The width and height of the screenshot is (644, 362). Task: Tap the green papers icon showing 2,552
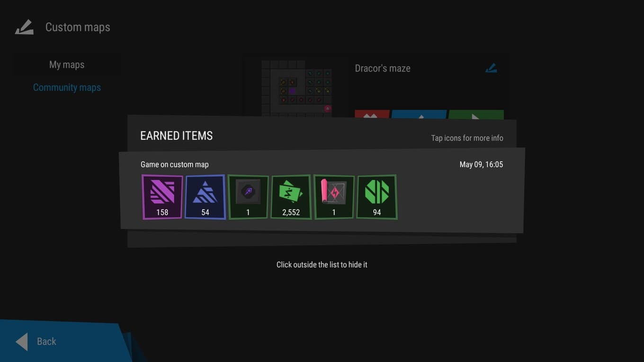click(x=291, y=197)
